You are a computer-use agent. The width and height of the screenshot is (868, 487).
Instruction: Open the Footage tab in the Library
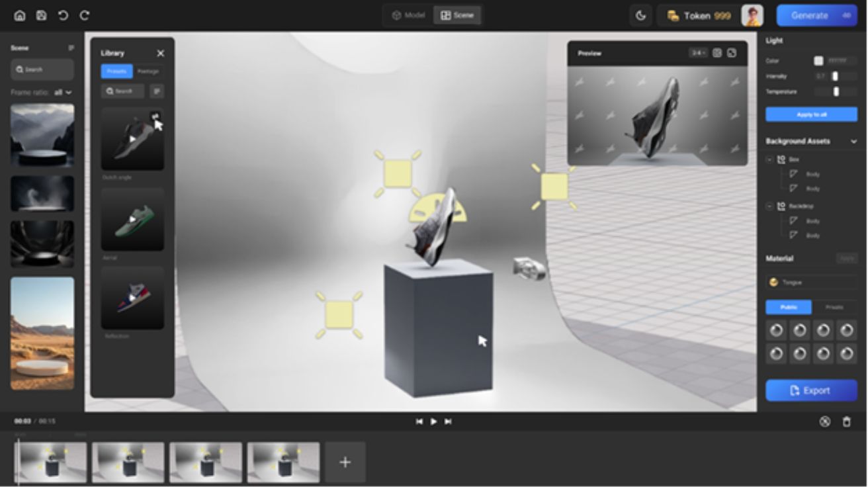pyautogui.click(x=147, y=71)
